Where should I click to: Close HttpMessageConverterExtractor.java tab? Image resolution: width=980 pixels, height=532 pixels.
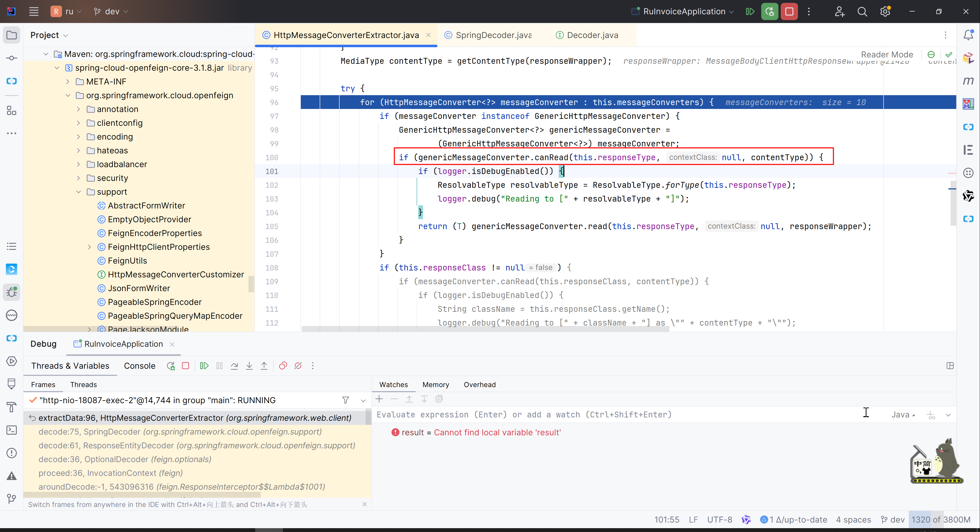428,35
